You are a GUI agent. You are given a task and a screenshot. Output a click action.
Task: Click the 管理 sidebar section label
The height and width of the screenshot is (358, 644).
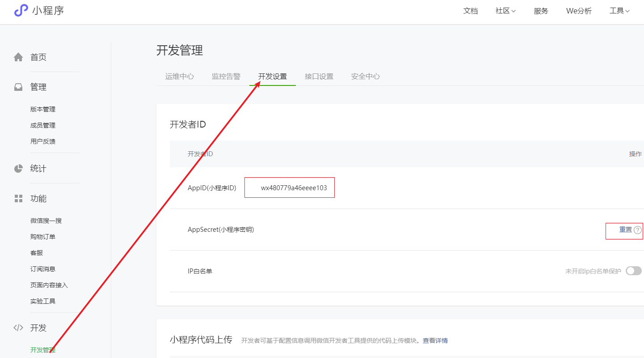tap(38, 87)
